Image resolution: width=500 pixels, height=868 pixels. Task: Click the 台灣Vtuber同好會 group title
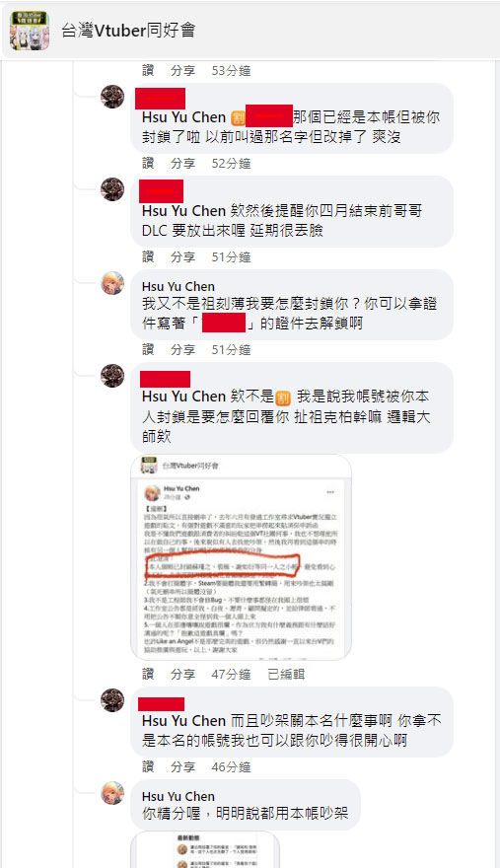[128, 31]
